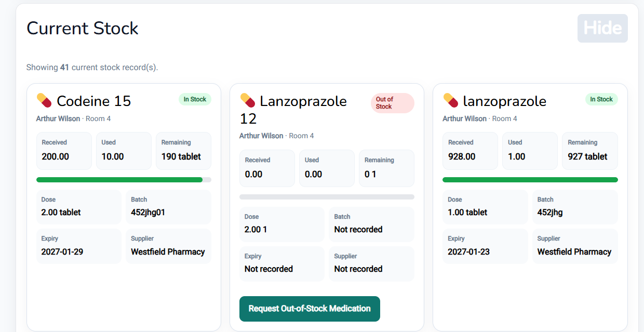The height and width of the screenshot is (332, 644).
Task: Click the In Stock badge on lanzoprazole card
Action: point(601,99)
